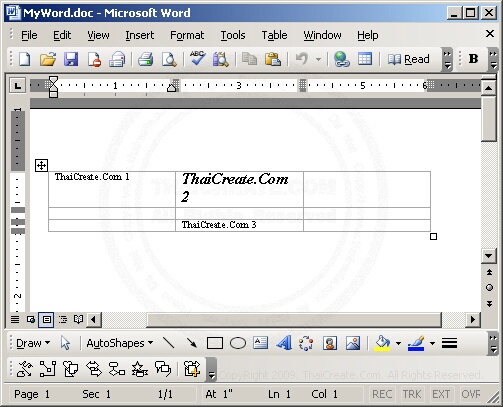This screenshot has width=503, height=407.
Task: Switch to Normal view
Action: pos(15,320)
